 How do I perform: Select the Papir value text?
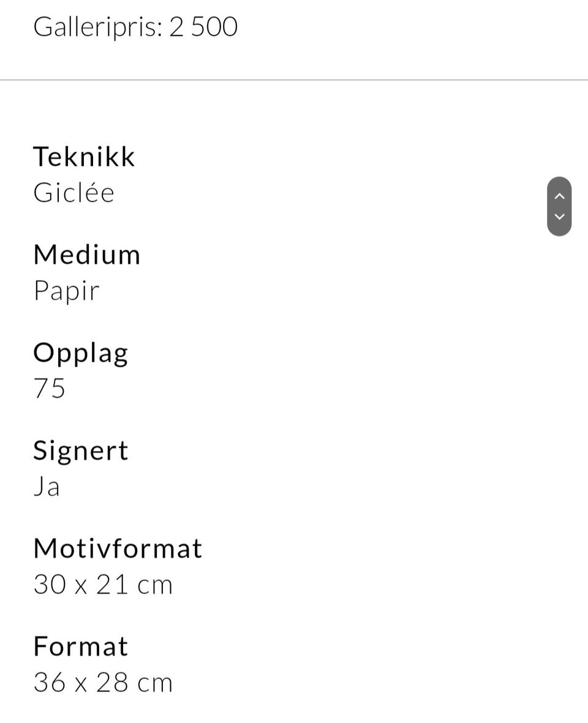(66, 291)
